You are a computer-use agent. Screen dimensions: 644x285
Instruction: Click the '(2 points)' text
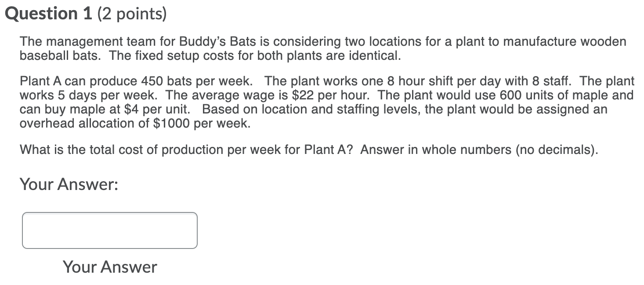click(130, 13)
